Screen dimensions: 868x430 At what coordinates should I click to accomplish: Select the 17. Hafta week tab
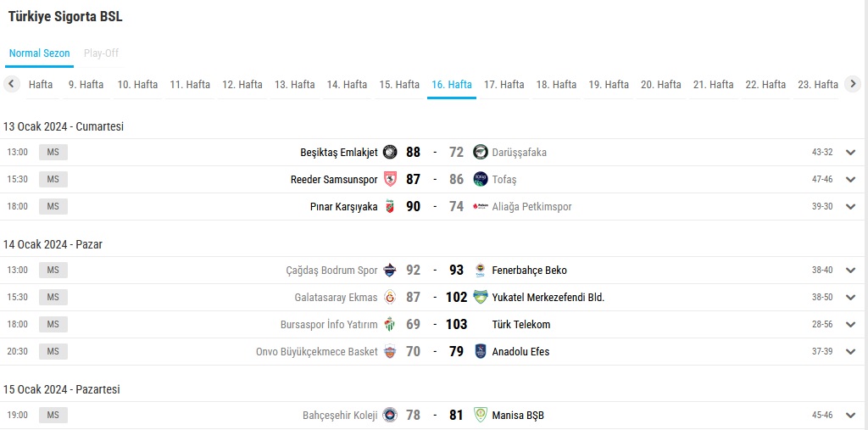(x=504, y=85)
